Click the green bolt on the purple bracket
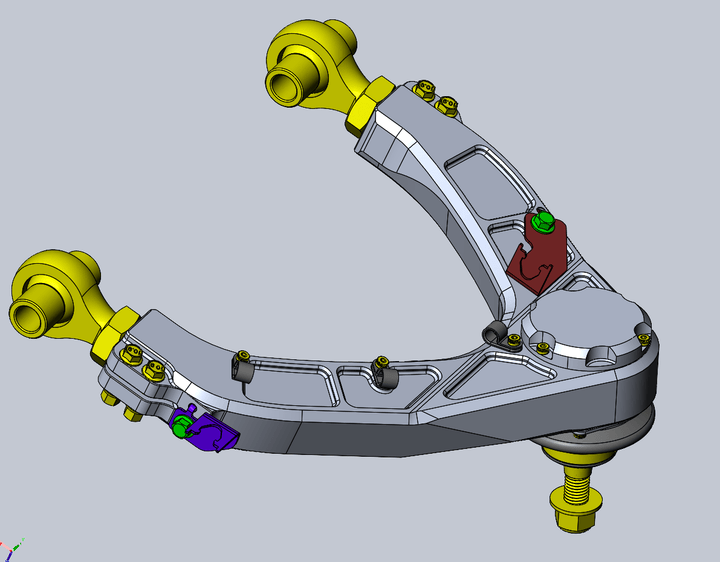The width and height of the screenshot is (720, 562). (x=181, y=428)
